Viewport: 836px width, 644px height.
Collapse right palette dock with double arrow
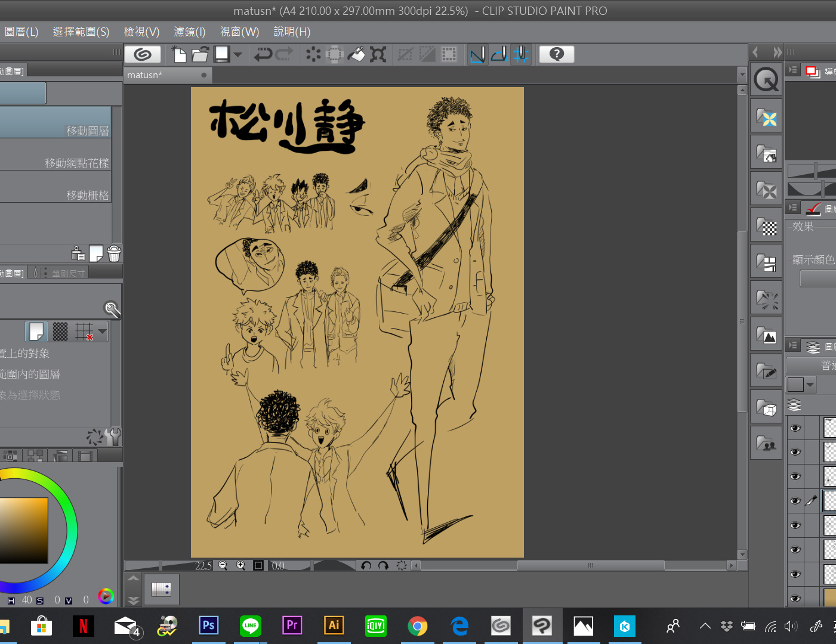click(x=777, y=52)
